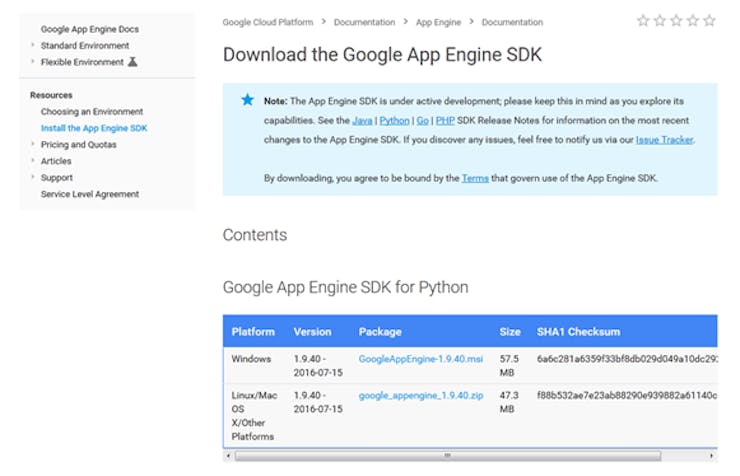Open the Choosing an Environment page

tap(92, 112)
